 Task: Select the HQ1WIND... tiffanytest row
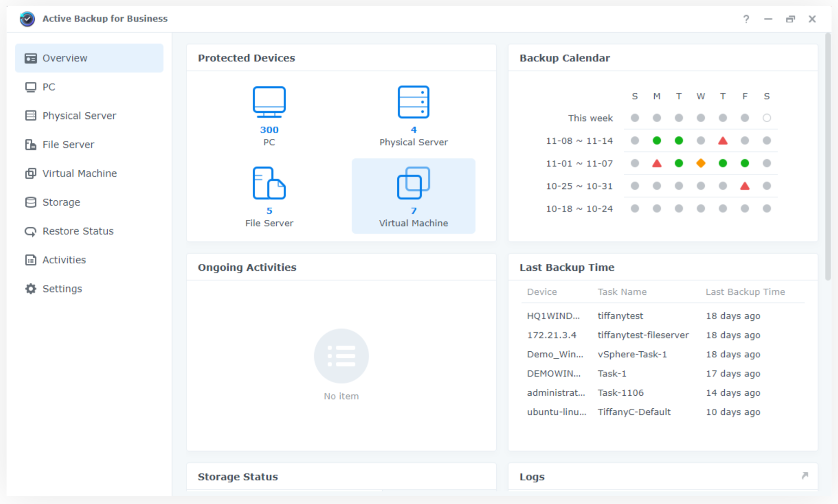[x=663, y=316]
